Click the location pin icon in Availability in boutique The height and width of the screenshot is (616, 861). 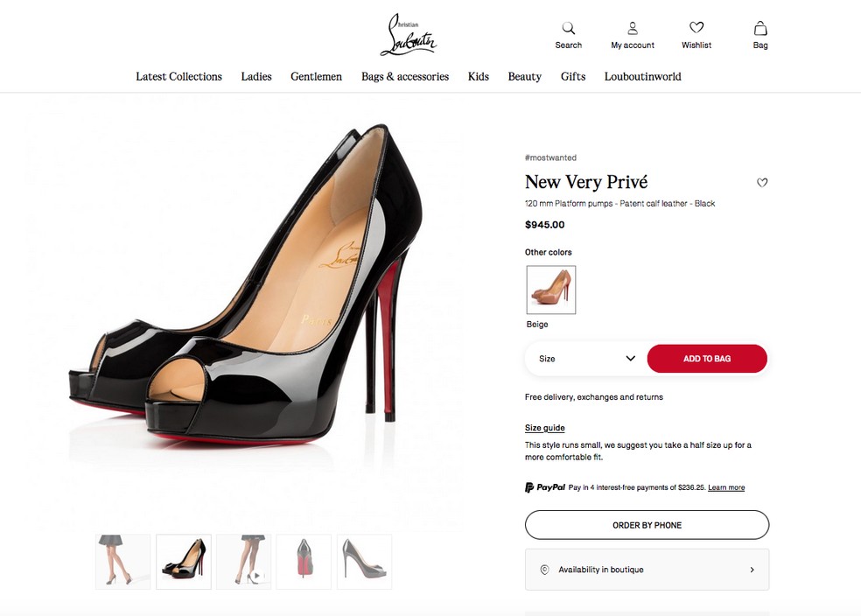545,570
